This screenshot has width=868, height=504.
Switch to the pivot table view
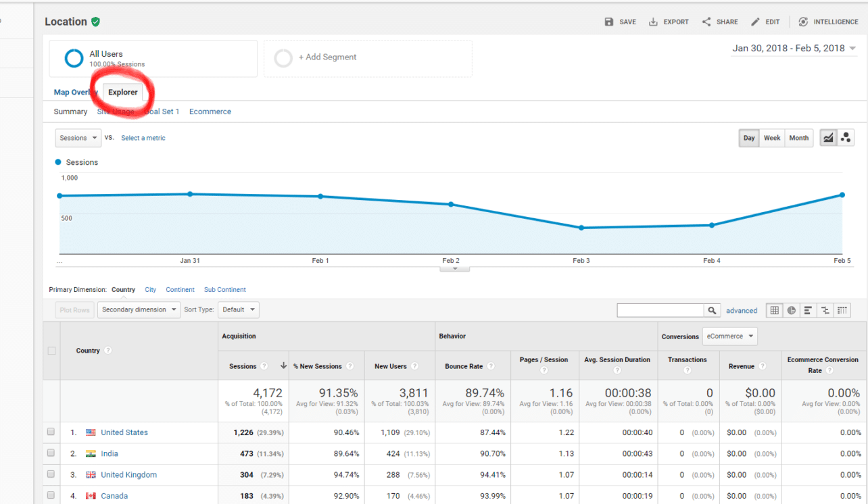tap(842, 310)
